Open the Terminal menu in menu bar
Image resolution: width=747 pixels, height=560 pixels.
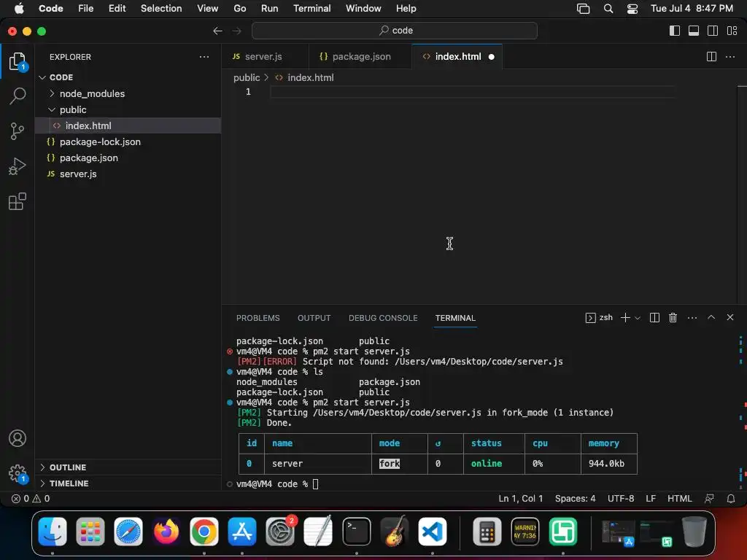(311, 8)
